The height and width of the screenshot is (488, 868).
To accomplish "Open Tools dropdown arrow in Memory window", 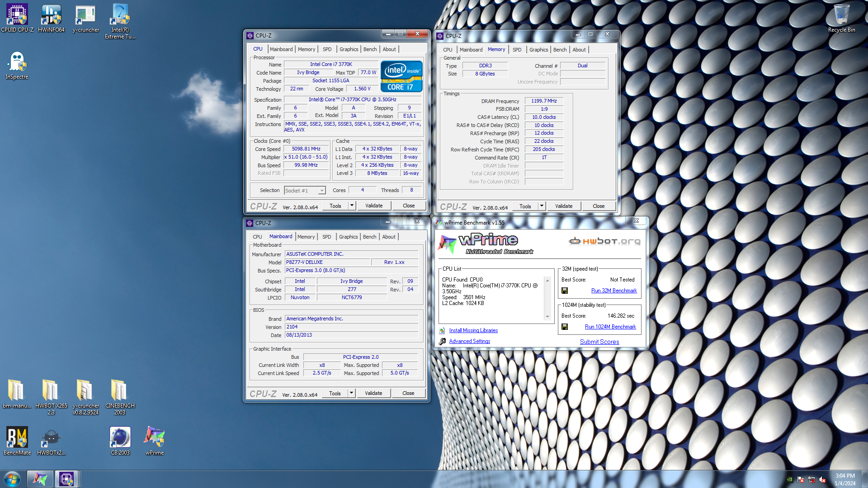I will [x=542, y=206].
